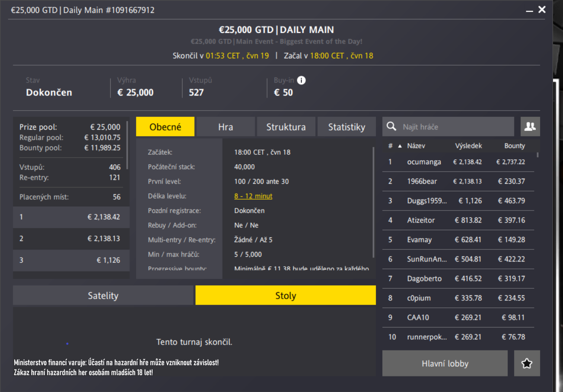Click the magnifier search icon
The width and height of the screenshot is (563, 392).
point(391,127)
